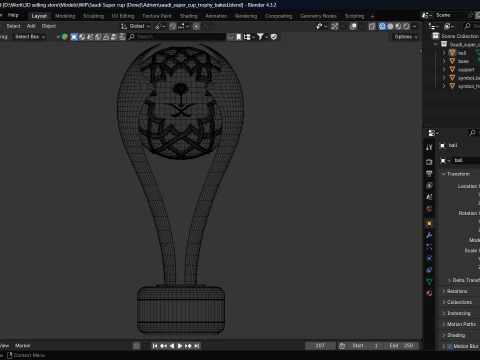
Task: Open the Particles properties tab
Action: pyautogui.click(x=429, y=247)
